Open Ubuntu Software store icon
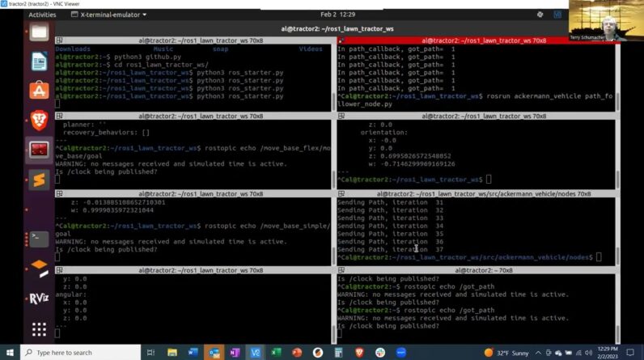 pos(39,91)
